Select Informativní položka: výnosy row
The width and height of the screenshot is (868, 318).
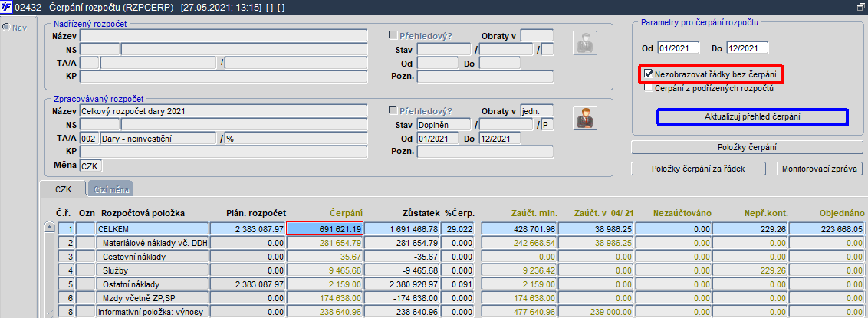[153, 312]
